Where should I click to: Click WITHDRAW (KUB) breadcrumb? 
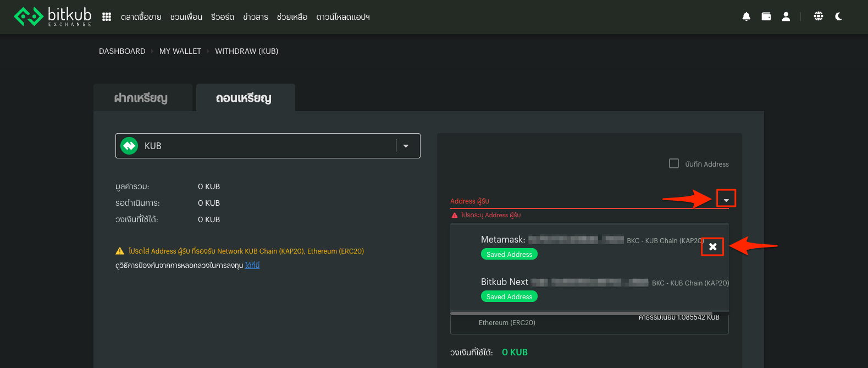247,51
